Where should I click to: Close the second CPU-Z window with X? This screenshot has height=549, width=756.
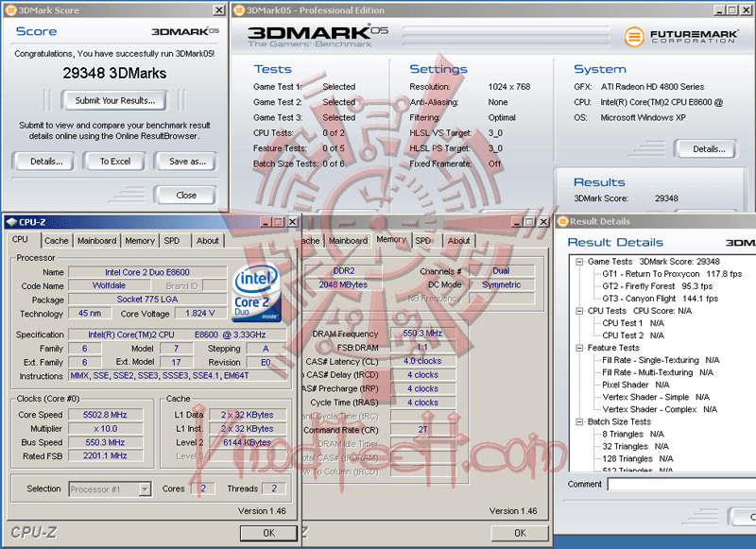point(544,222)
